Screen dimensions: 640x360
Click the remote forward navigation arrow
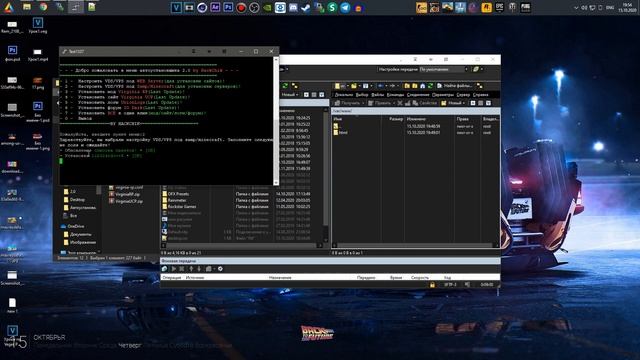point(393,86)
